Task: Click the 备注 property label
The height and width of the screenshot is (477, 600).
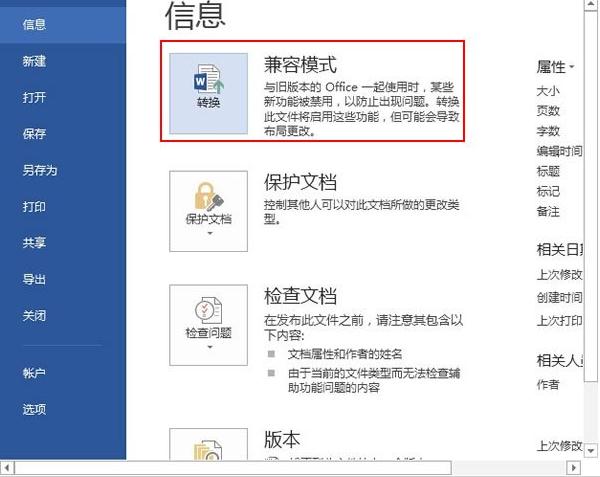Action: click(x=548, y=211)
